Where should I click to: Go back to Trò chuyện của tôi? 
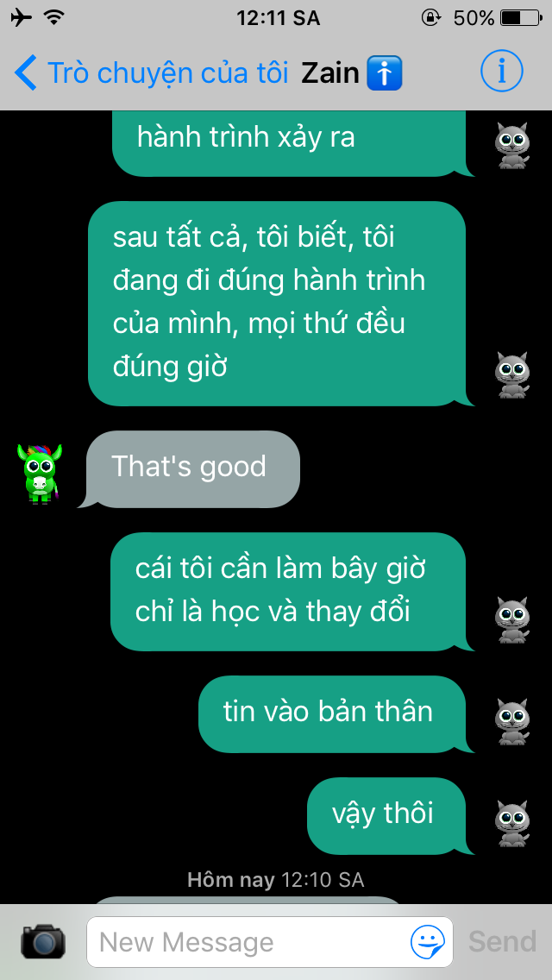[x=151, y=73]
